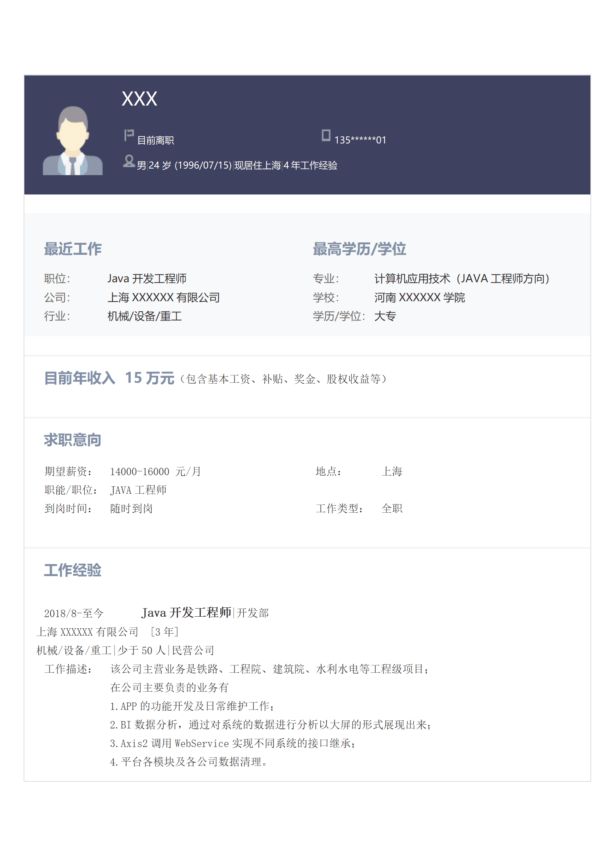
Task: Click the desired role JAVA 工程师
Action: click(x=138, y=490)
